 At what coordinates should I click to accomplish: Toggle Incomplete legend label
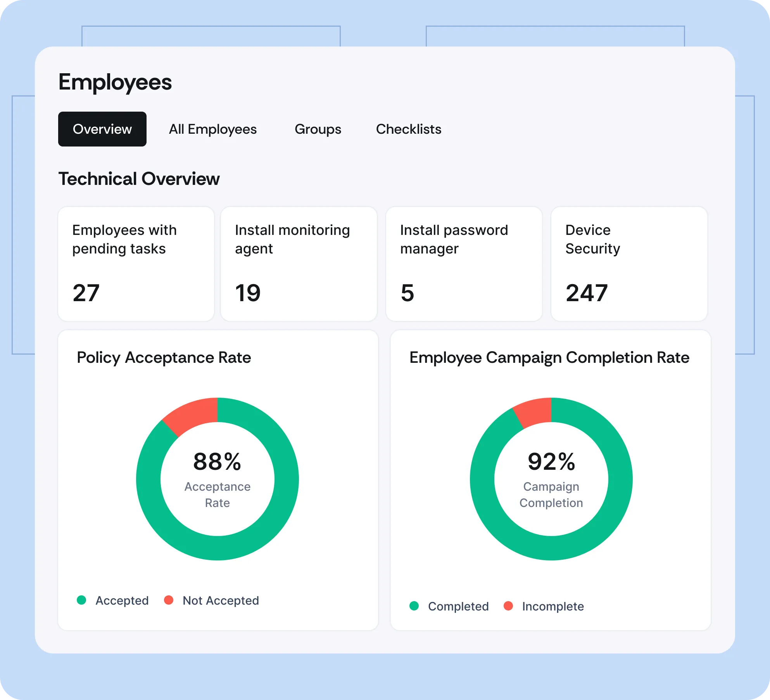point(553,606)
